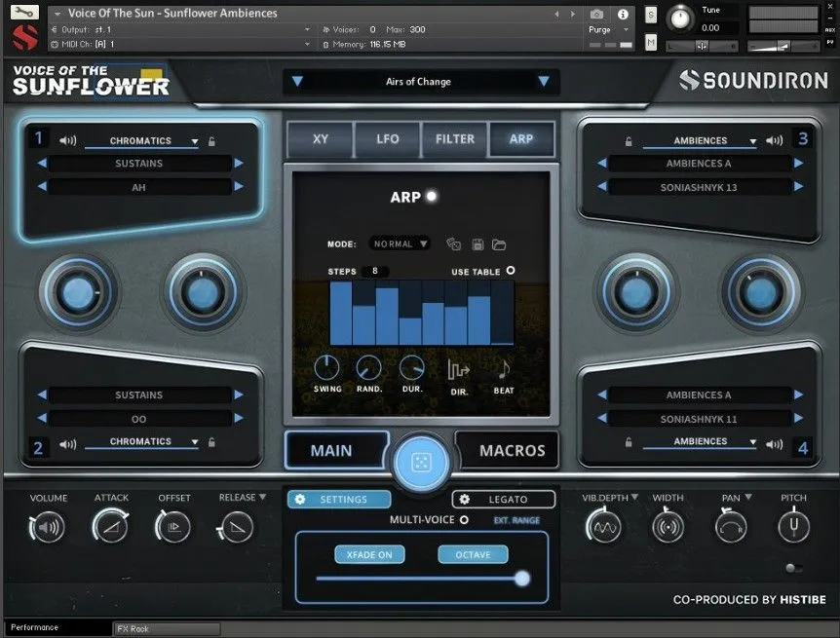Mute layer 2 speaker icon

[x=68, y=444]
